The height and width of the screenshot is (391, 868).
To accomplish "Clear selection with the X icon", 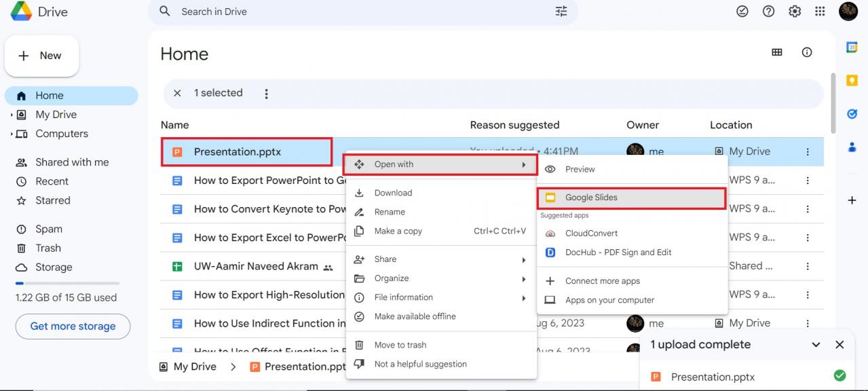I will pos(177,93).
